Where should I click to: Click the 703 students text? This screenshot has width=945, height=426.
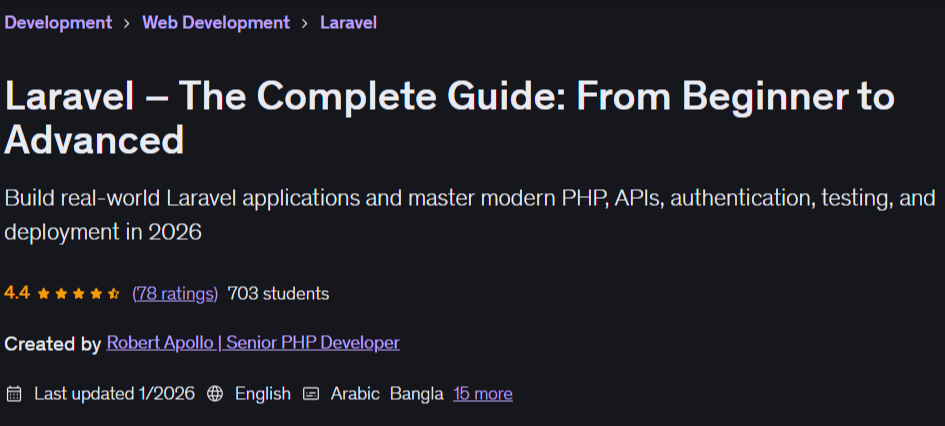pyautogui.click(x=278, y=293)
